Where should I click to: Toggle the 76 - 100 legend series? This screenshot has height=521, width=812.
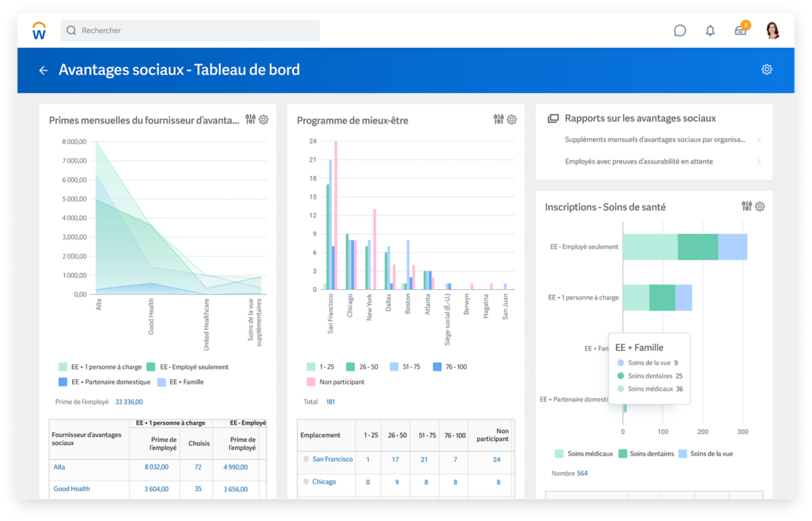[450, 367]
